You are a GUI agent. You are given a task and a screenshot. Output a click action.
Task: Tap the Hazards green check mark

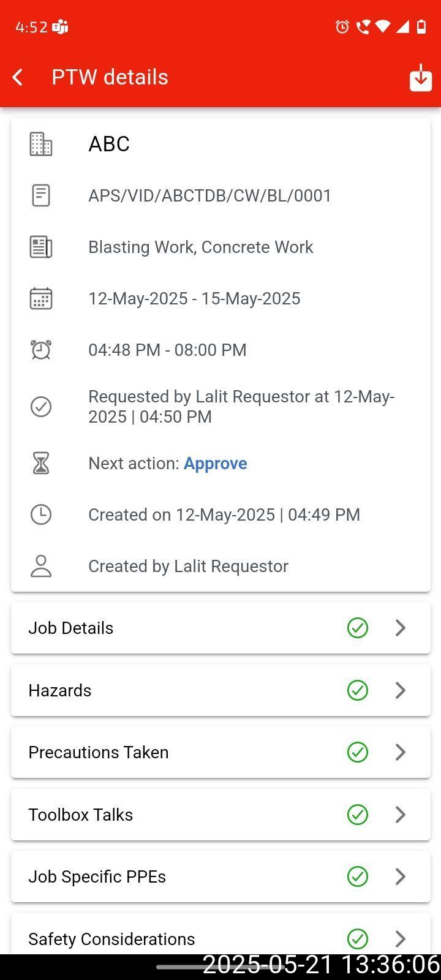click(358, 690)
